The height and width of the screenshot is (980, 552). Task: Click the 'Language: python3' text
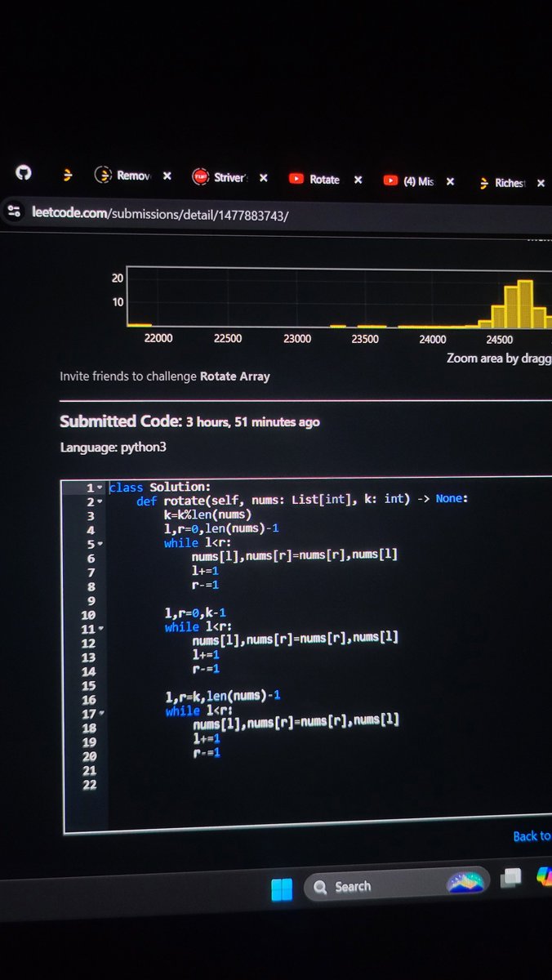pos(113,448)
